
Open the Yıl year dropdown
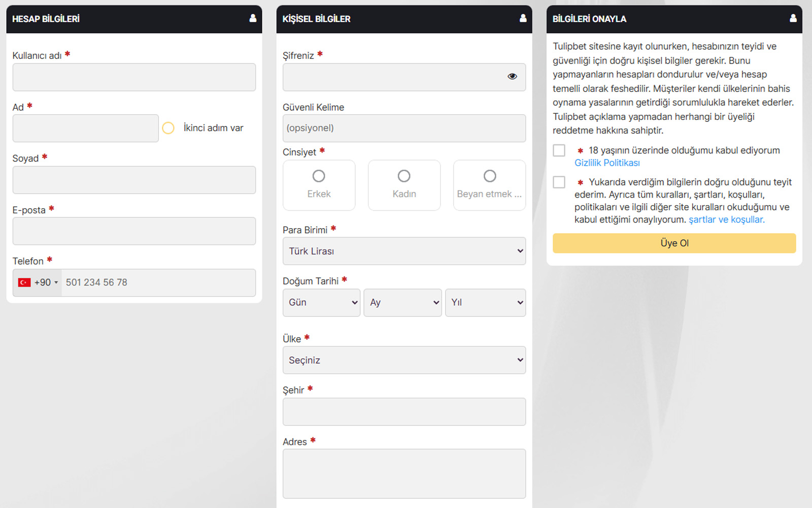(485, 303)
